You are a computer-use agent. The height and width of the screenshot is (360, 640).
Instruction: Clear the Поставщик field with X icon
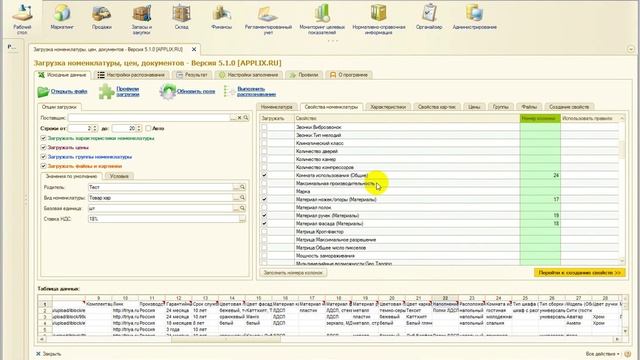(x=240, y=118)
